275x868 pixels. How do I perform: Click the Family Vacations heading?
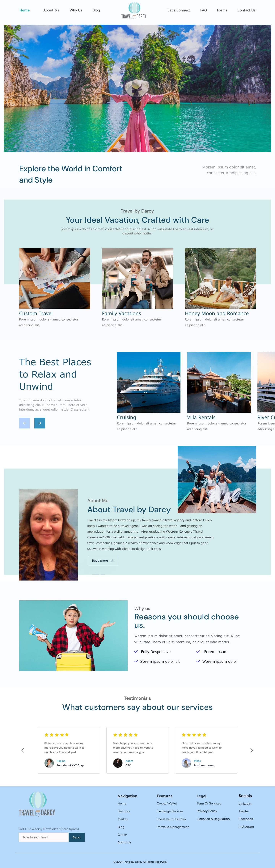click(x=121, y=313)
